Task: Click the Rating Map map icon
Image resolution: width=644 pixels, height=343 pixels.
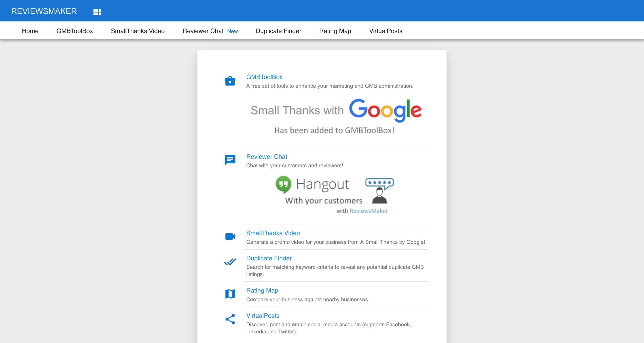Action: pos(230,294)
